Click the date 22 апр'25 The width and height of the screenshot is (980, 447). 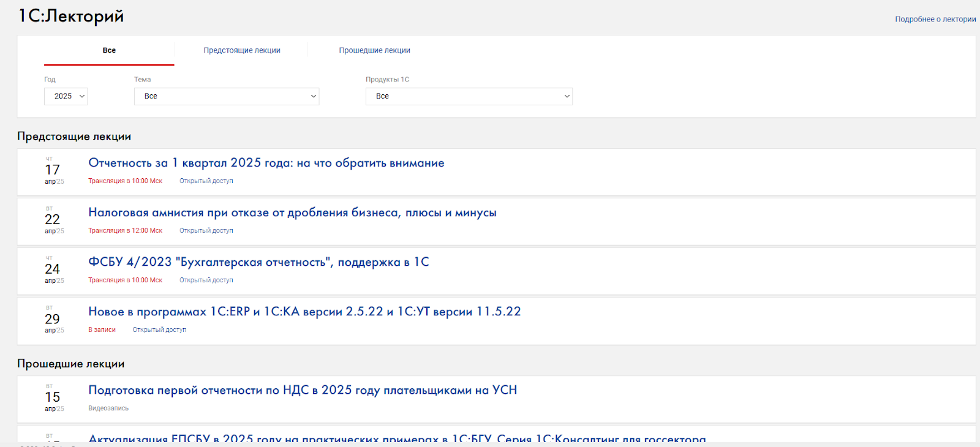point(53,220)
